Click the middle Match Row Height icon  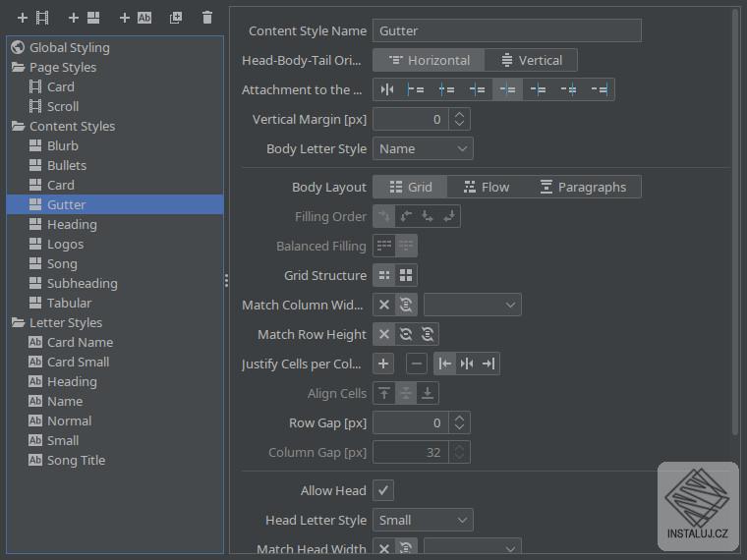(406, 334)
